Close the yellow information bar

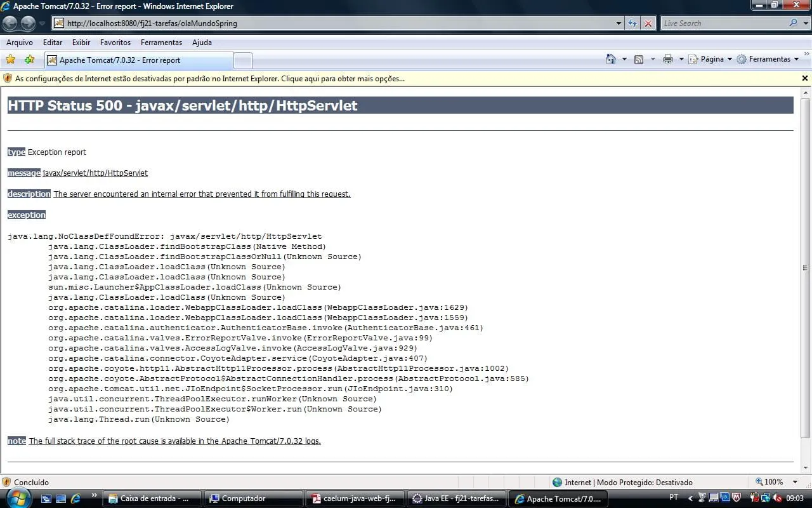(805, 79)
